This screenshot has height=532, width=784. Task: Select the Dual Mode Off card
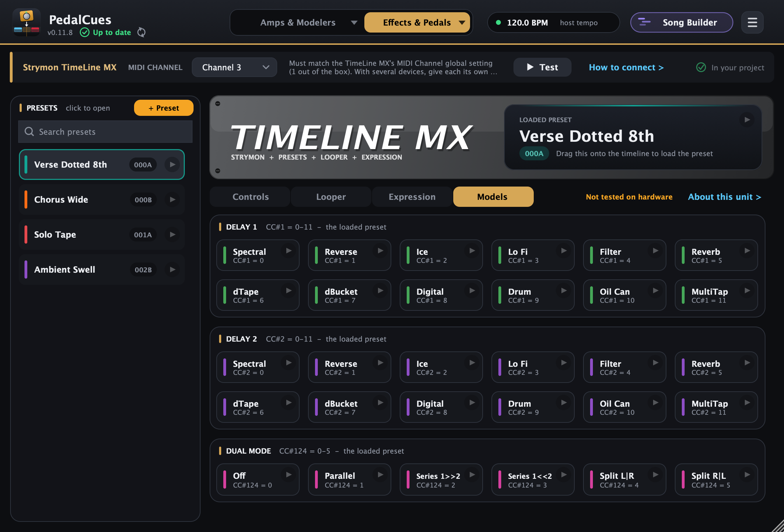tap(258, 479)
